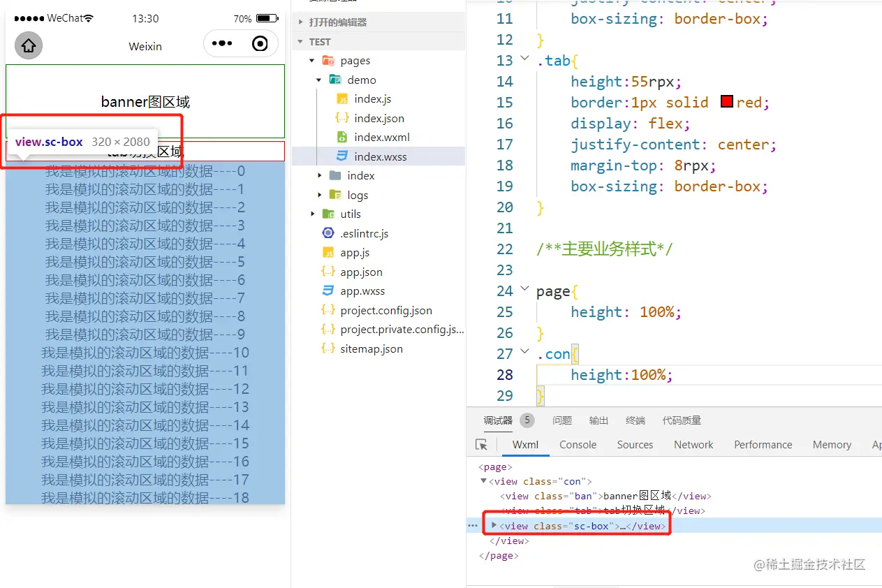The width and height of the screenshot is (882, 588).
Task: Click the debugger badge showing 5
Action: pyautogui.click(x=527, y=420)
